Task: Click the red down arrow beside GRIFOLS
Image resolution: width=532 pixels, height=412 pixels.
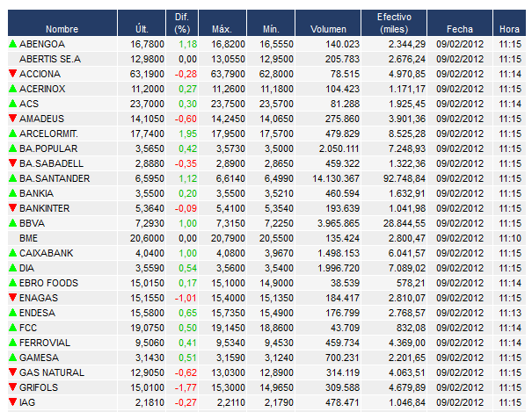Action: 13,387
